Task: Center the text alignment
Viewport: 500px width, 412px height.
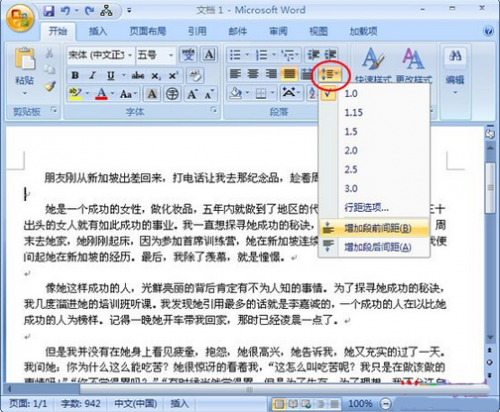Action: 253,74
